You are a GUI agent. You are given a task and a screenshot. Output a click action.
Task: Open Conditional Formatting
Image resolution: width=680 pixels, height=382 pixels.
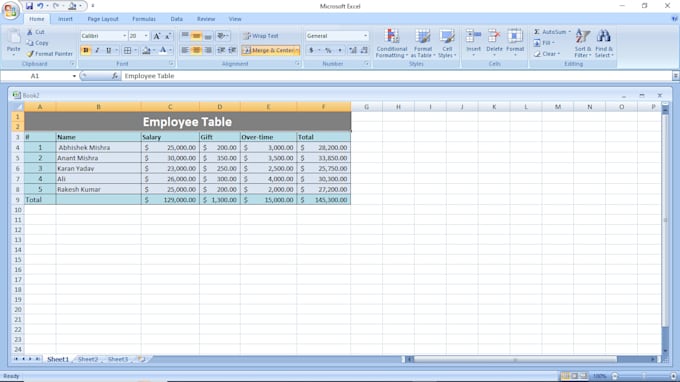click(392, 43)
